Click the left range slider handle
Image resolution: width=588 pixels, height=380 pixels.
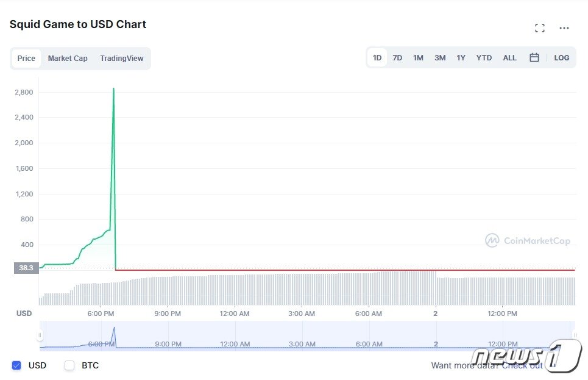pos(40,335)
